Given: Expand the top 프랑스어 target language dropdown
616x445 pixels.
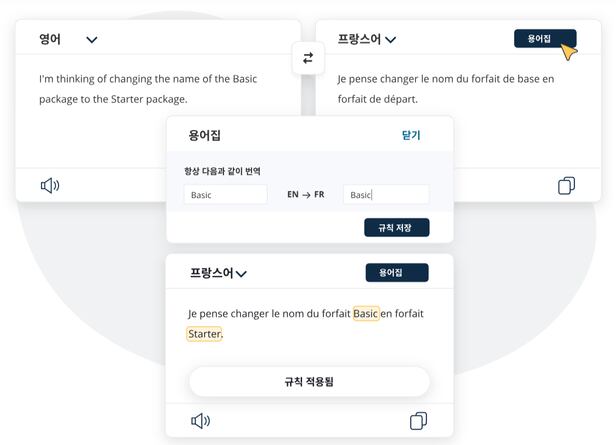Looking at the screenshot, I should (x=391, y=40).
